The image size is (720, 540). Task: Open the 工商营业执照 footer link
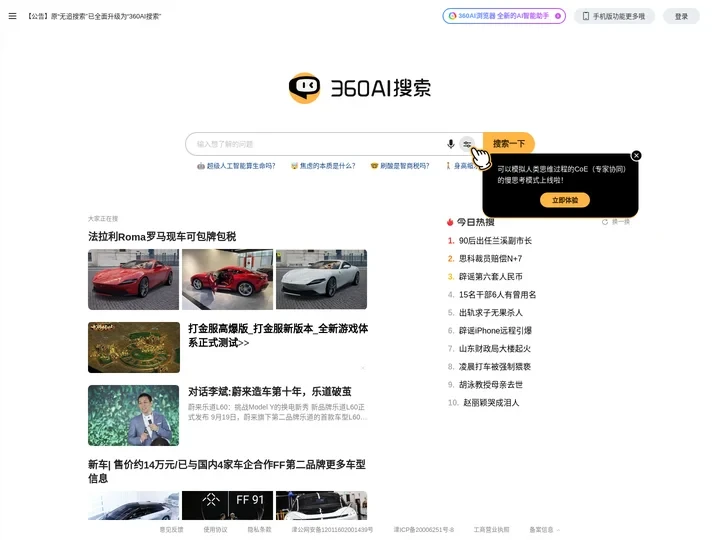[x=491, y=529]
